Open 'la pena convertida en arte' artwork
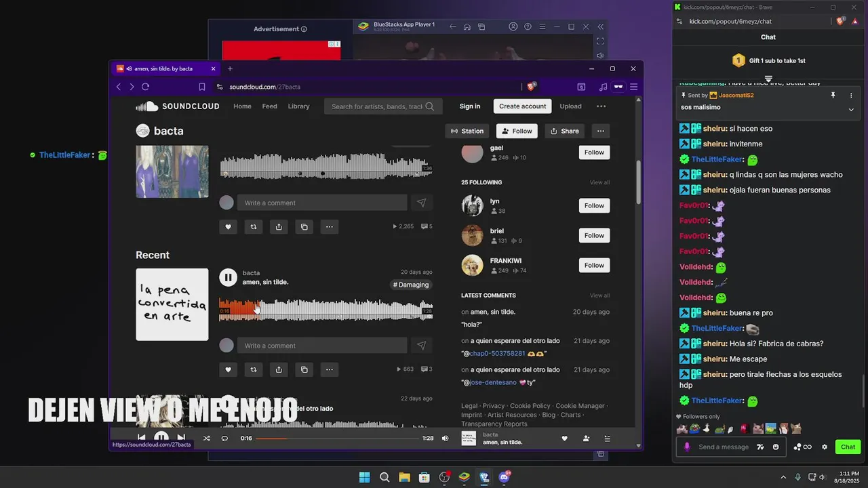The height and width of the screenshot is (488, 868). point(172,304)
